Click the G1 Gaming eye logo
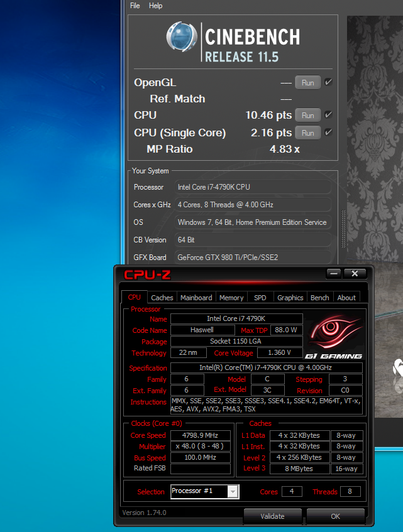The image size is (403, 532). pyautogui.click(x=334, y=335)
